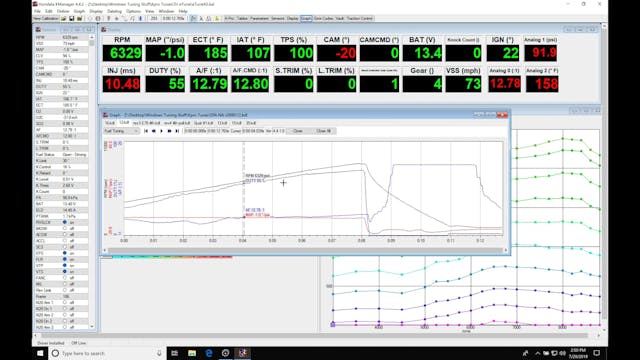The image size is (640, 360).
Task: Click the save floppy disk icon
Action: pos(72,18)
